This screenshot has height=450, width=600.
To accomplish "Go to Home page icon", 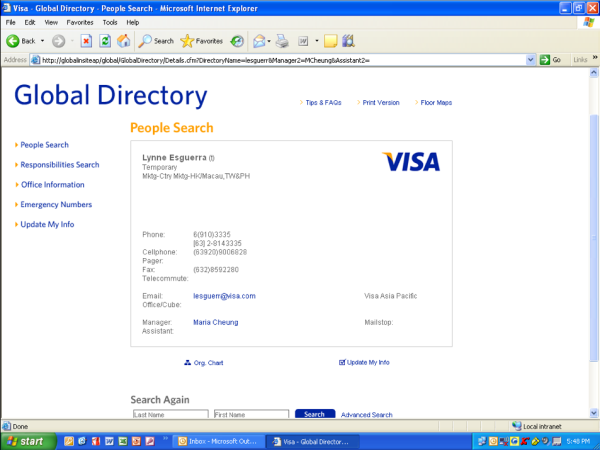I will click(123, 41).
